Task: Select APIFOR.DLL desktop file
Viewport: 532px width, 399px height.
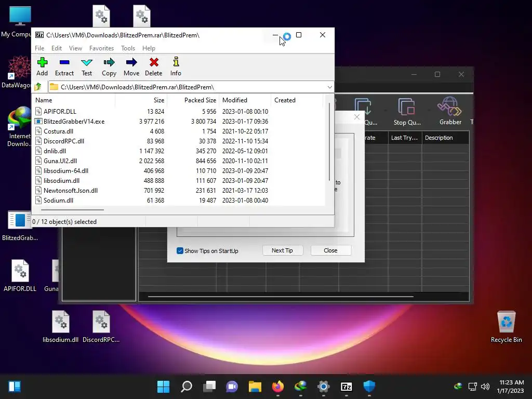Action: pyautogui.click(x=20, y=275)
